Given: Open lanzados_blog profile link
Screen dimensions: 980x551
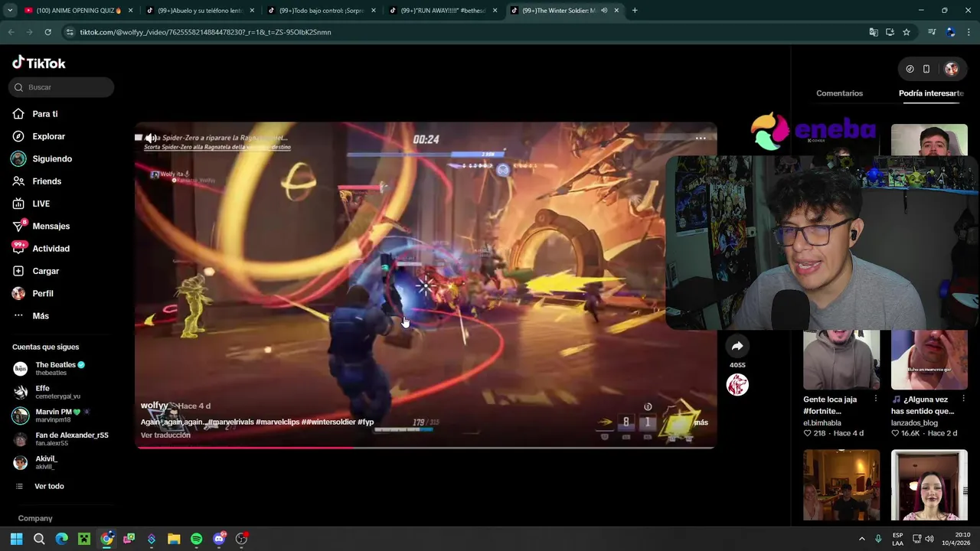Looking at the screenshot, I should [x=914, y=422].
